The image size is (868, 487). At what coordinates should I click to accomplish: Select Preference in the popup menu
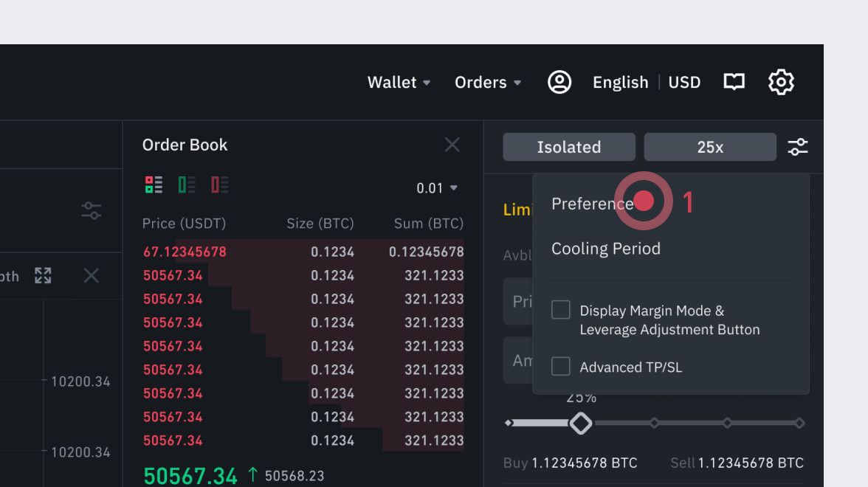(592, 204)
